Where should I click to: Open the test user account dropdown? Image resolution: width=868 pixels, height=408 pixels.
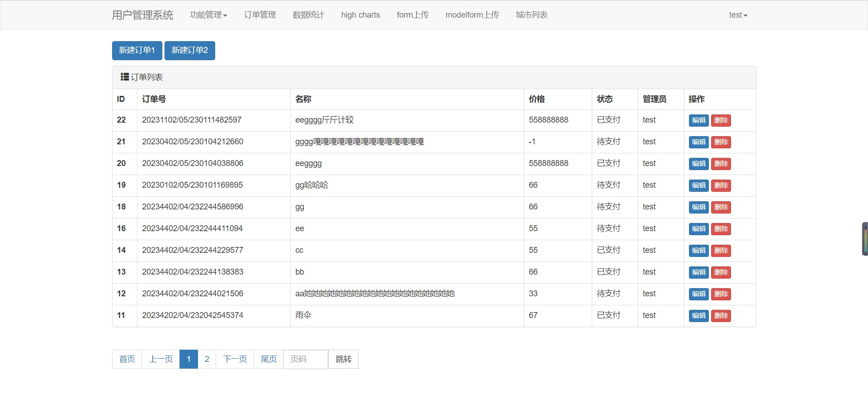pos(737,15)
